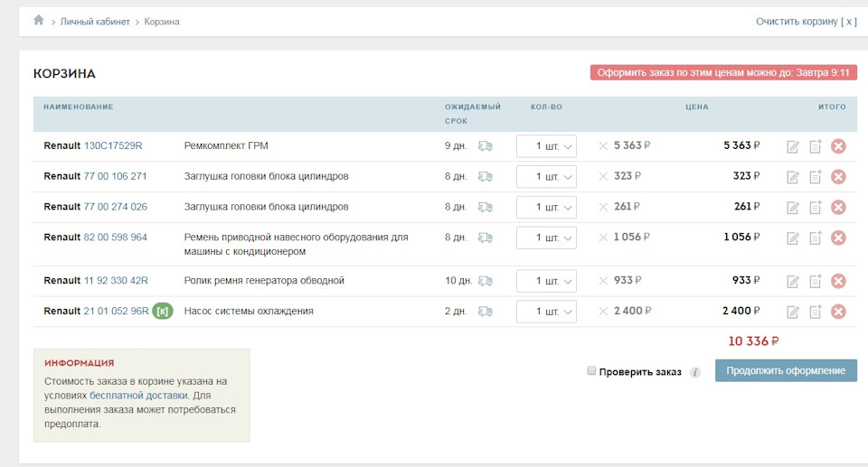Click Очистить корзину link
The width and height of the screenshot is (868, 467).
pyautogui.click(x=806, y=22)
